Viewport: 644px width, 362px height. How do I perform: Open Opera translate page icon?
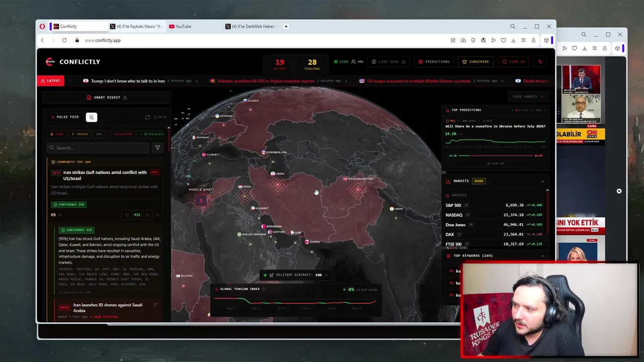pos(483,40)
